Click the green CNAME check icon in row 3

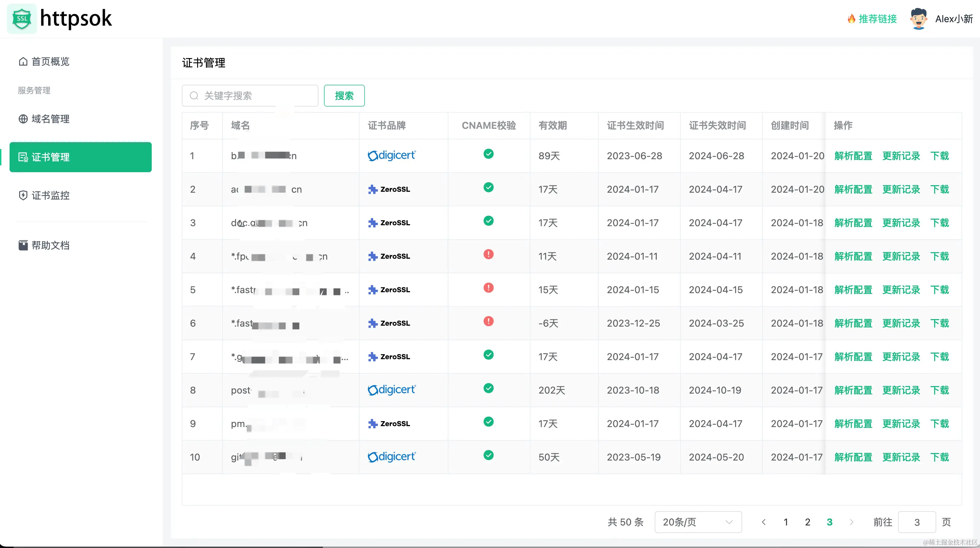click(x=489, y=221)
